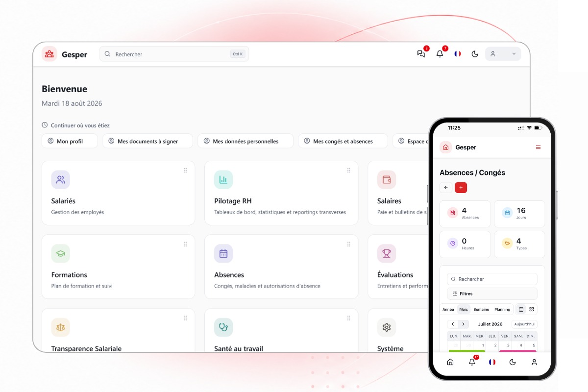588x392 pixels.
Task: Click drag handle on Formations card
Action: tap(185, 244)
